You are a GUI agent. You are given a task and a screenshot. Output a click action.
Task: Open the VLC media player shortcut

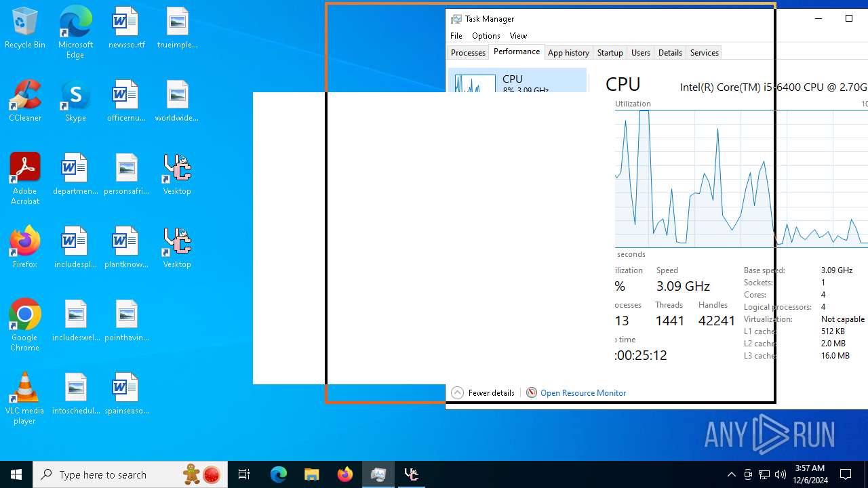[25, 399]
